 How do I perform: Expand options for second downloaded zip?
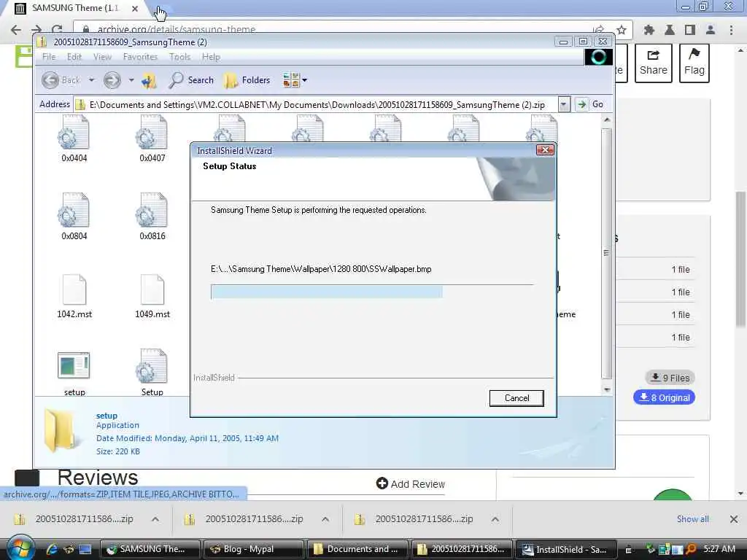pos(325,519)
